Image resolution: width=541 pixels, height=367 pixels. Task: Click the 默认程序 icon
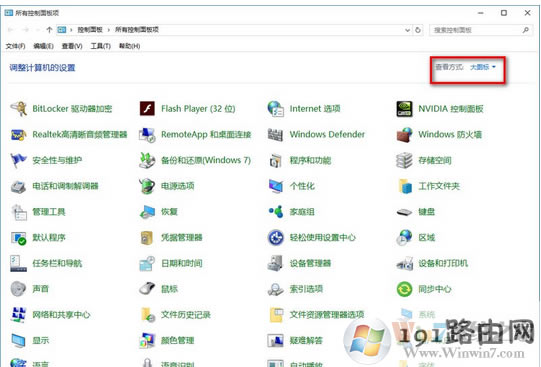pos(18,238)
